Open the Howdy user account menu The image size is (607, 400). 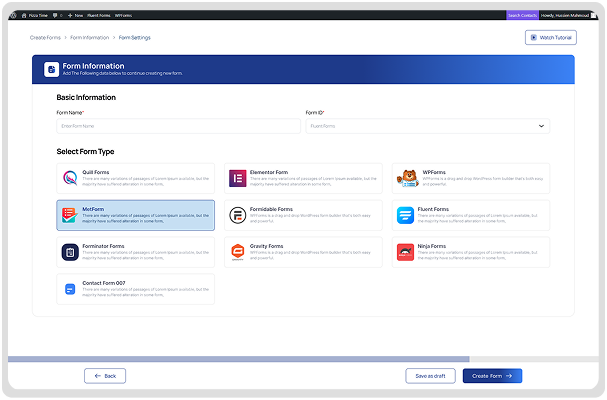(569, 15)
